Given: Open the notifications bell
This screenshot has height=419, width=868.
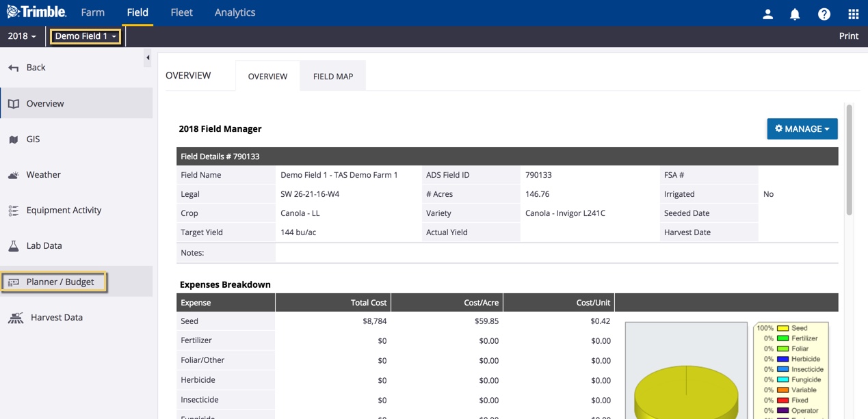Looking at the screenshot, I should pyautogui.click(x=795, y=14).
